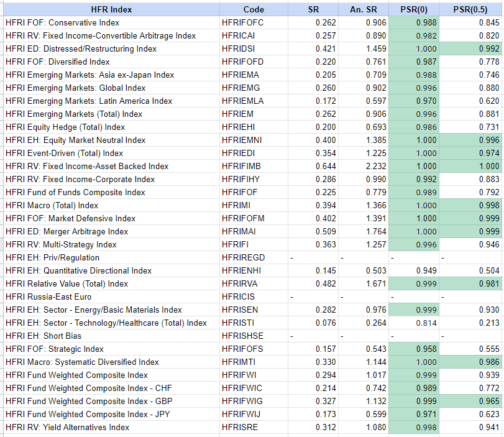
Task: Select "HFRI Emerging Markets: Latin America Index"
Action: coord(111,101)
